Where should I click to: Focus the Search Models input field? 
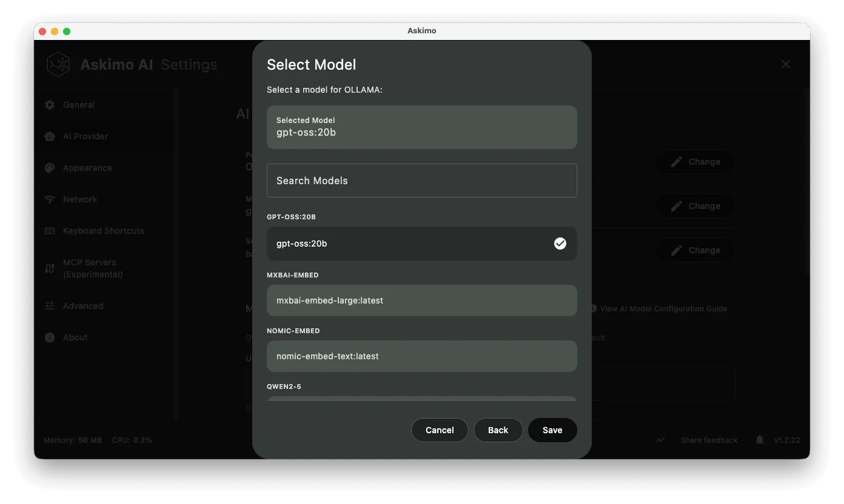(x=421, y=181)
